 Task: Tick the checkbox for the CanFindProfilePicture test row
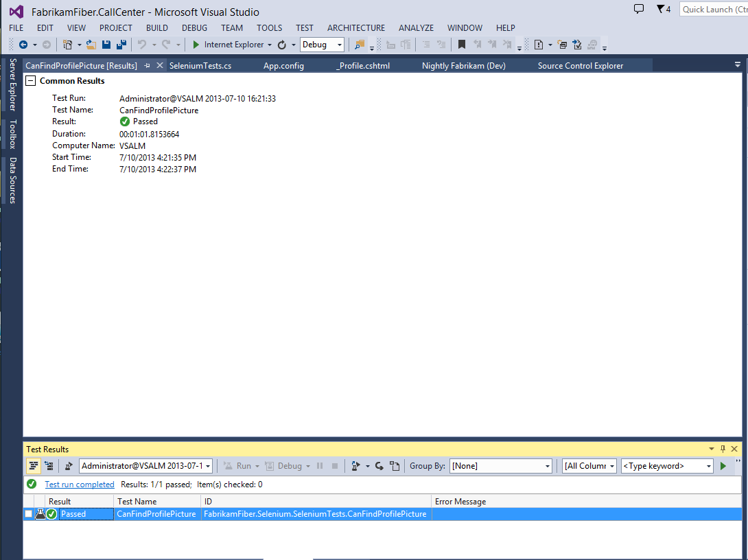point(29,514)
